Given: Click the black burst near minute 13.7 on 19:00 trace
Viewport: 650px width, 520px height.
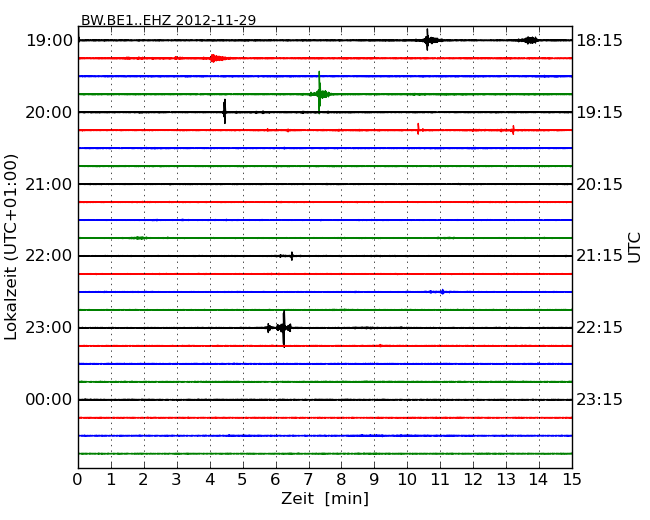Looking at the screenshot, I should (530, 40).
